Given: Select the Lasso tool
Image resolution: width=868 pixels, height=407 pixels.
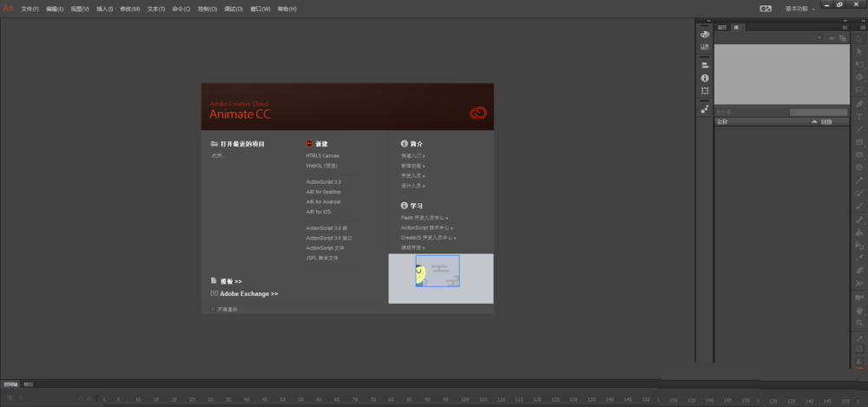Looking at the screenshot, I should pos(859,89).
